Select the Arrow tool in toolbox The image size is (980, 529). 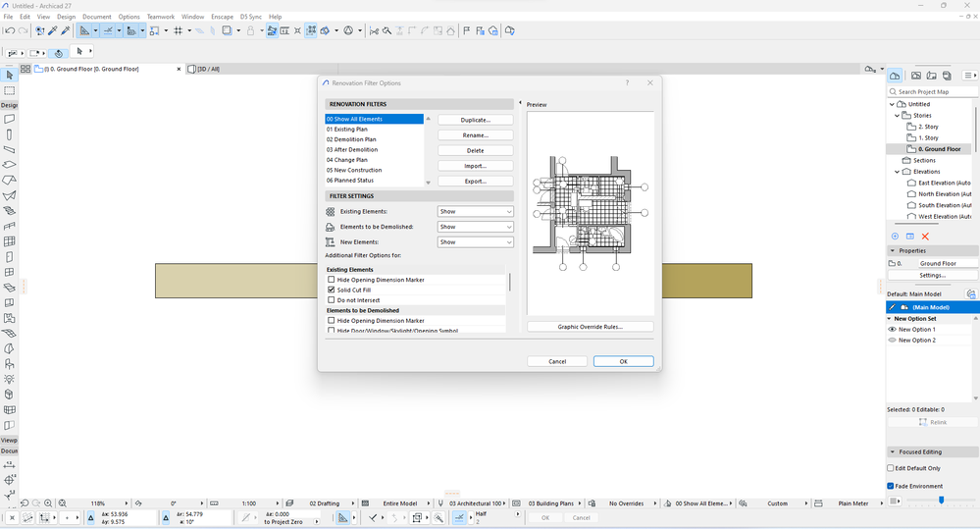click(x=10, y=75)
